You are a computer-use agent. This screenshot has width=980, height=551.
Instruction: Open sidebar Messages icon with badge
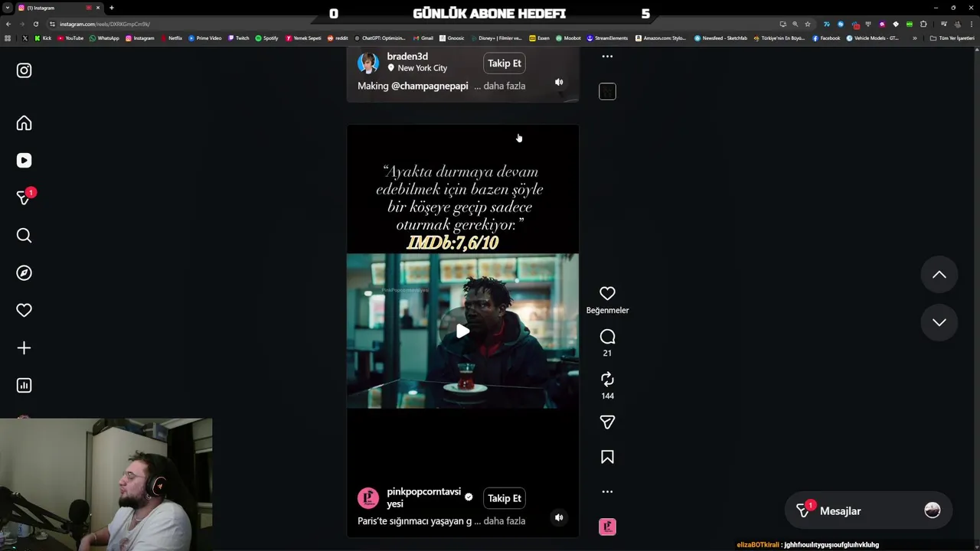pos(24,197)
